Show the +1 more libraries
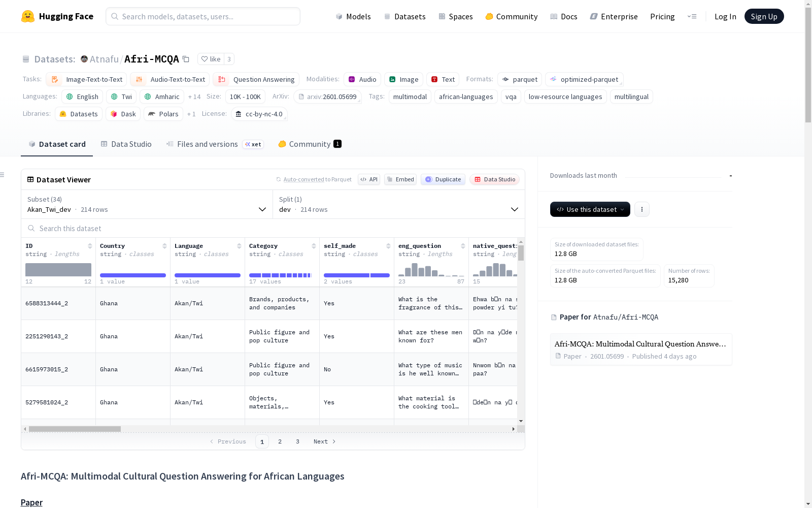This screenshot has width=812, height=508. [x=191, y=114]
